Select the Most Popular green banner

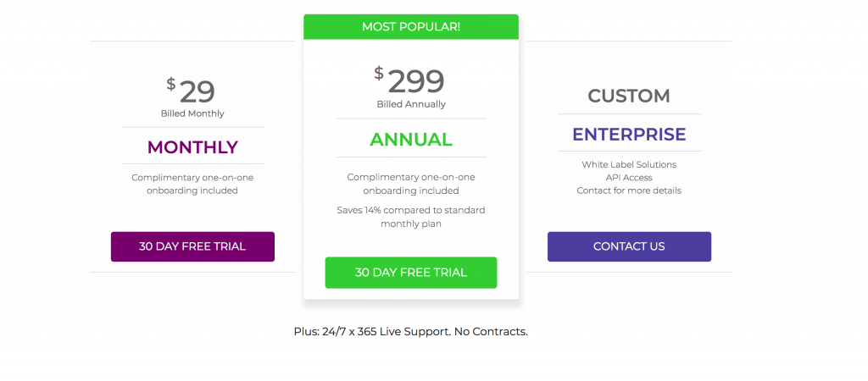coord(411,26)
